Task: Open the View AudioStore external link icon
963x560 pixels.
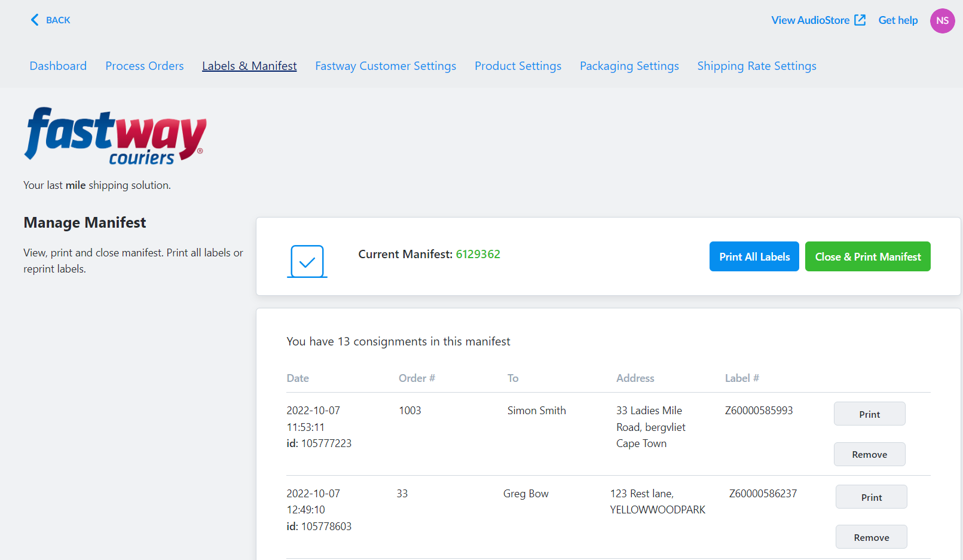Action: point(860,20)
